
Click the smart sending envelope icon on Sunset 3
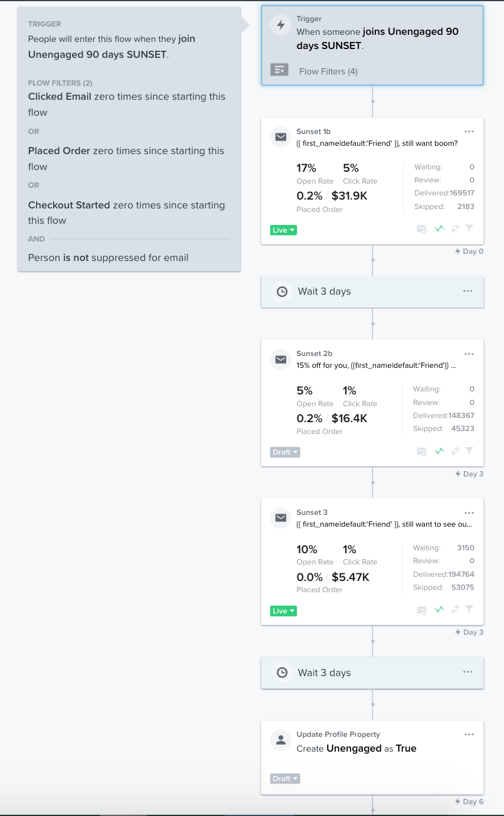pos(422,610)
